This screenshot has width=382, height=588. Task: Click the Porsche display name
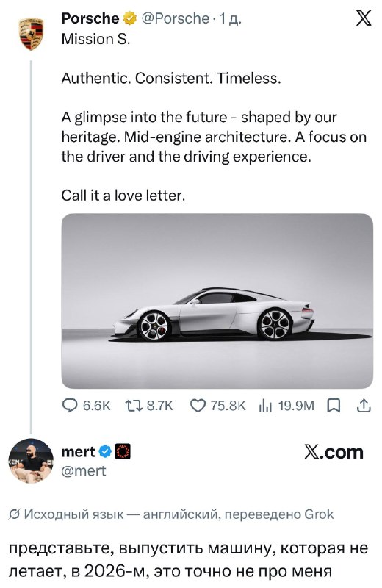tap(90, 18)
